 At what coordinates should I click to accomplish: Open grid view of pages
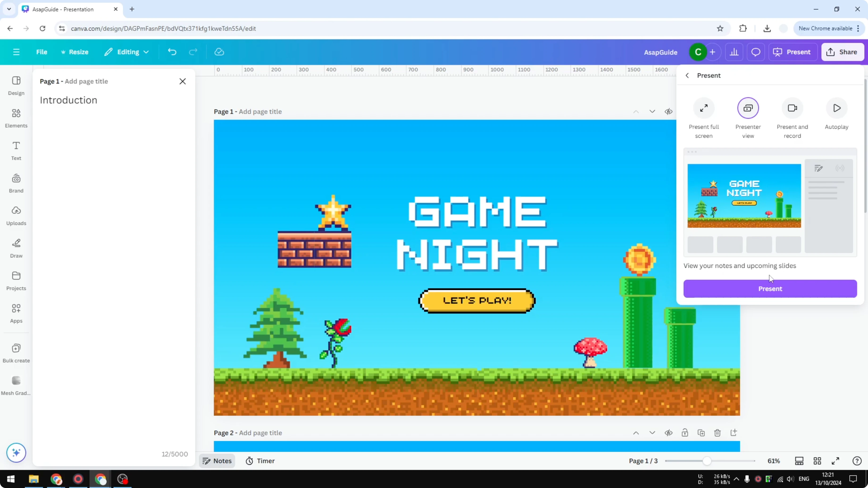click(x=817, y=461)
